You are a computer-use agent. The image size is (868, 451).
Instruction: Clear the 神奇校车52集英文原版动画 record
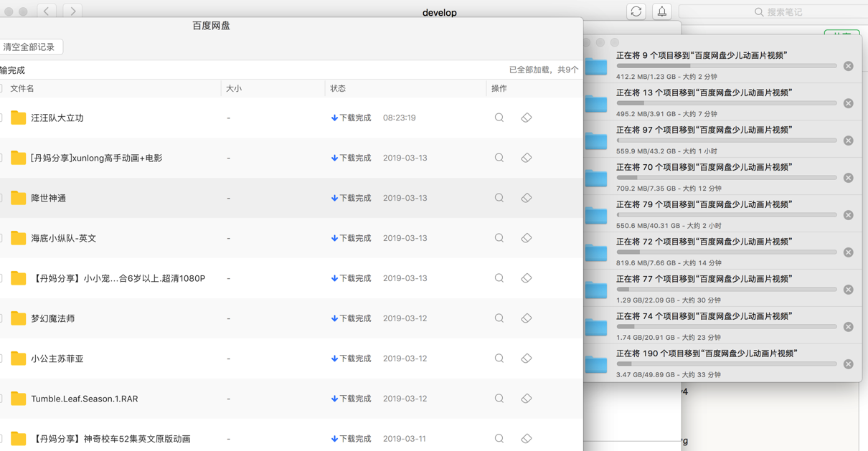click(x=527, y=439)
